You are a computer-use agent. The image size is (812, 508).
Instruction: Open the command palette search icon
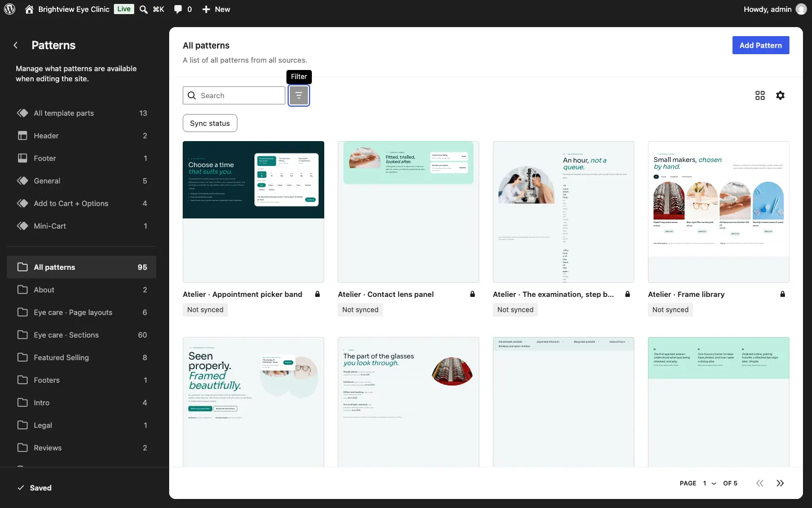click(144, 9)
